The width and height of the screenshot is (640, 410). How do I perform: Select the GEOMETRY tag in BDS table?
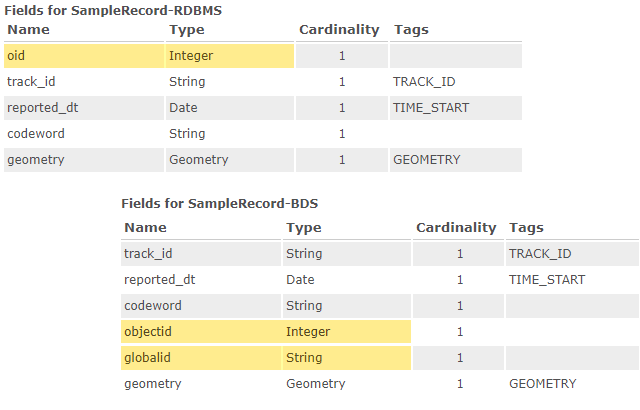(x=543, y=383)
